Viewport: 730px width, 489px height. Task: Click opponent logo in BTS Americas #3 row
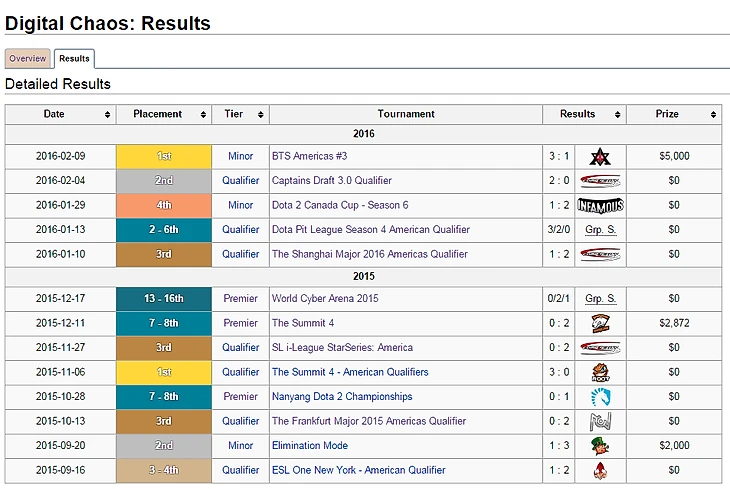(600, 157)
